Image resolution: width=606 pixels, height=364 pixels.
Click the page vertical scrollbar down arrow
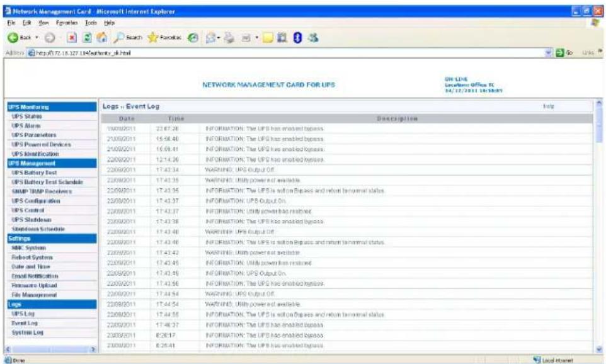[600, 349]
